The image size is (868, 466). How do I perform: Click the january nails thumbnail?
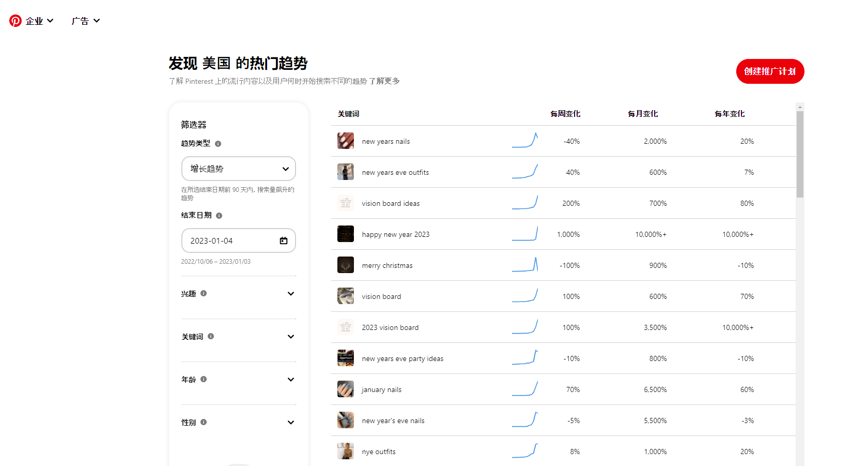click(346, 389)
